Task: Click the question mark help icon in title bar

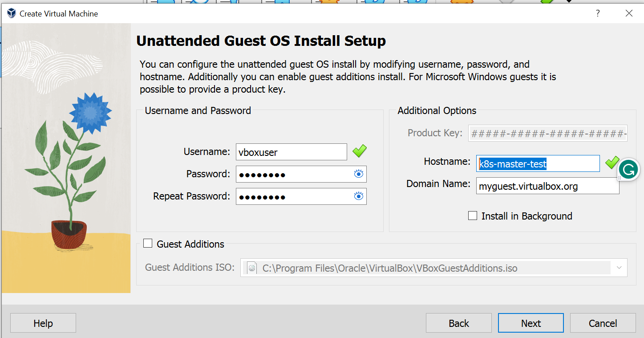Action: pos(598,13)
